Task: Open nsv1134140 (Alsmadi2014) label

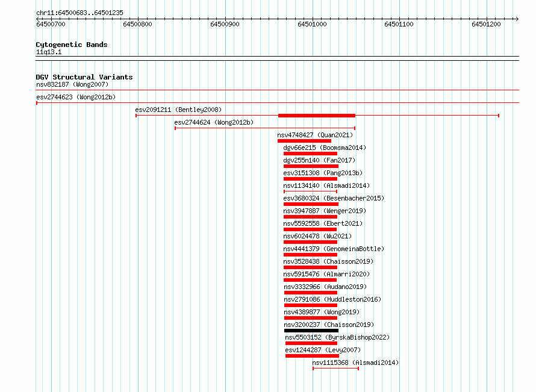Action: [326, 185]
